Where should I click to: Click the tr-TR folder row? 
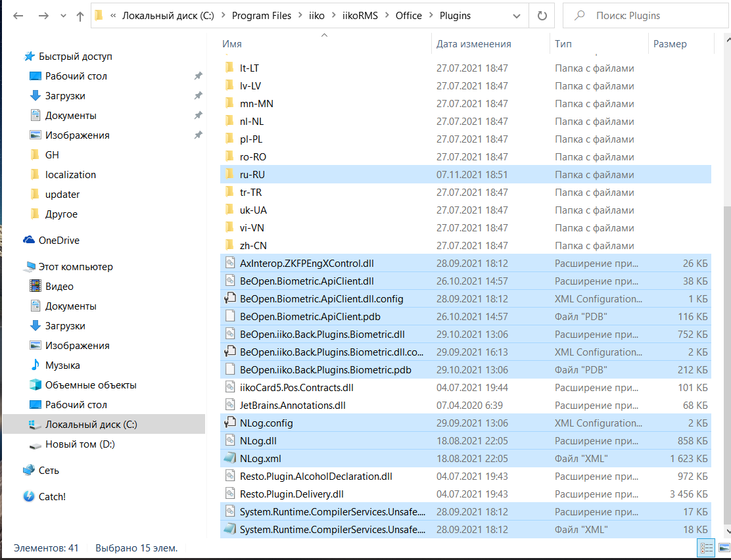pyautogui.click(x=465, y=193)
